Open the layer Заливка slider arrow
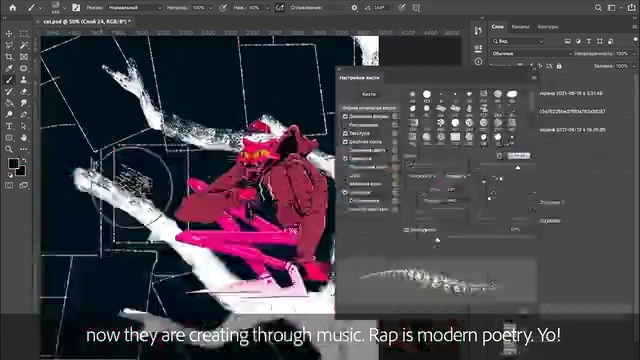640x360 pixels. (x=634, y=66)
